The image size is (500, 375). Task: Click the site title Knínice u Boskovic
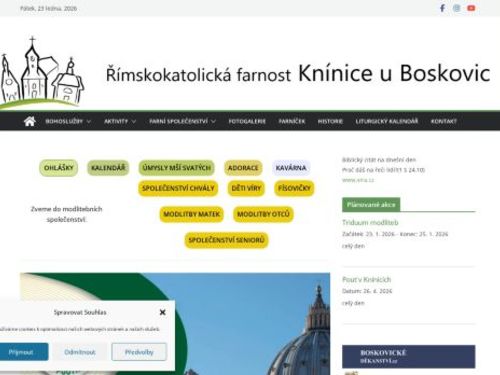point(394,73)
